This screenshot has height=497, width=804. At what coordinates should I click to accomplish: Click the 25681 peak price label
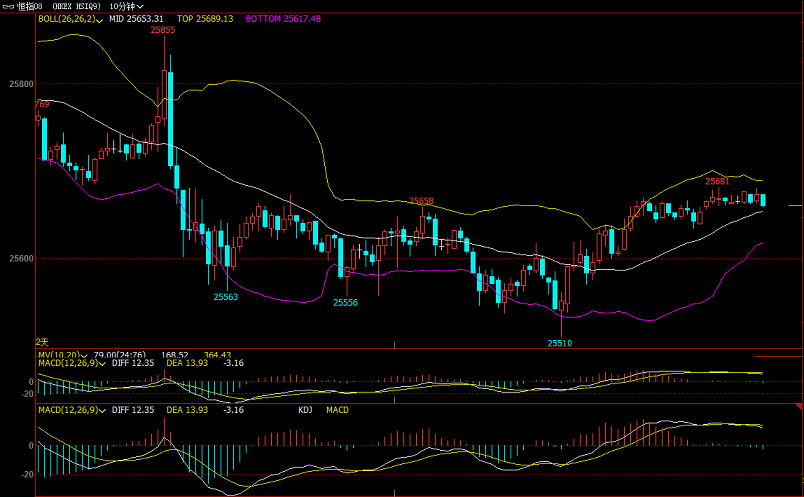716,181
